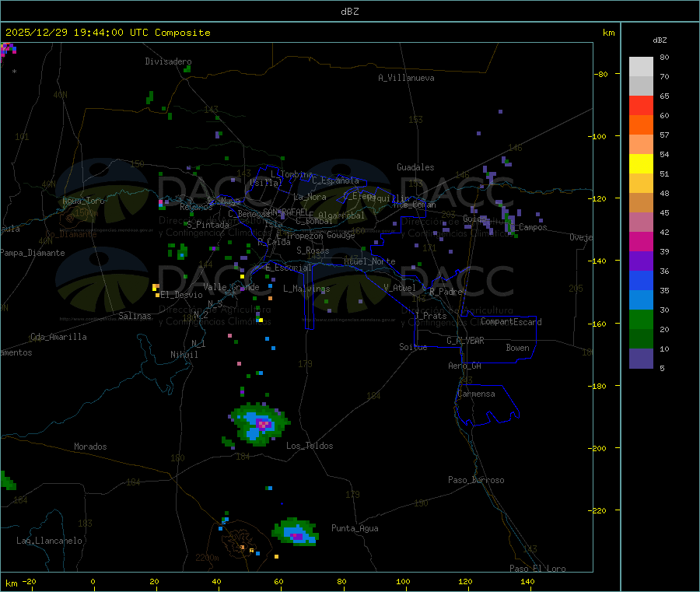700x592 pixels.
Task: Click the dBZ title at the top
Action: click(349, 12)
